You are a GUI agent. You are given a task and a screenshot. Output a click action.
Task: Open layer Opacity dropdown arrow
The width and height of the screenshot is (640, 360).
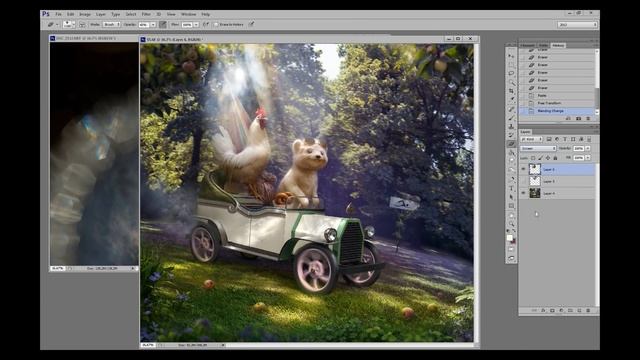click(x=588, y=148)
